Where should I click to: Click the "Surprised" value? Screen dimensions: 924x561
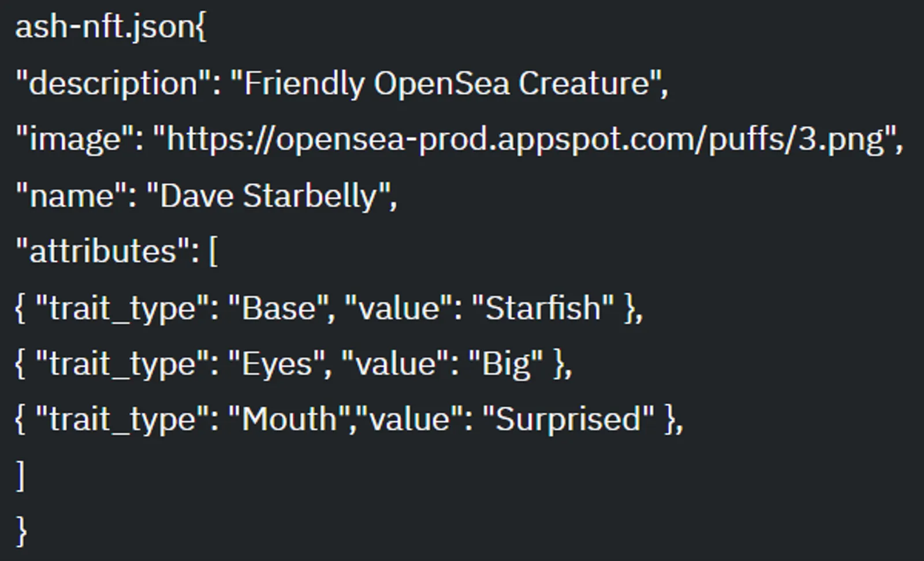568,419
